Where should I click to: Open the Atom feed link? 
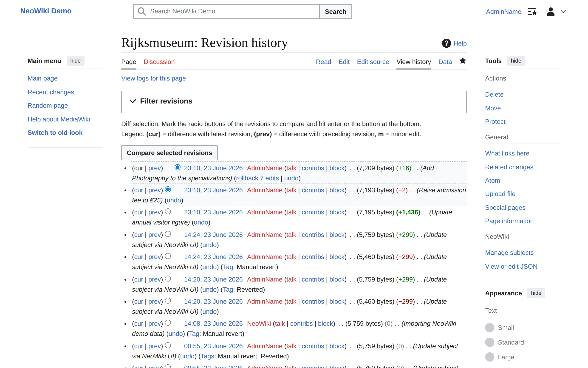(x=492, y=181)
